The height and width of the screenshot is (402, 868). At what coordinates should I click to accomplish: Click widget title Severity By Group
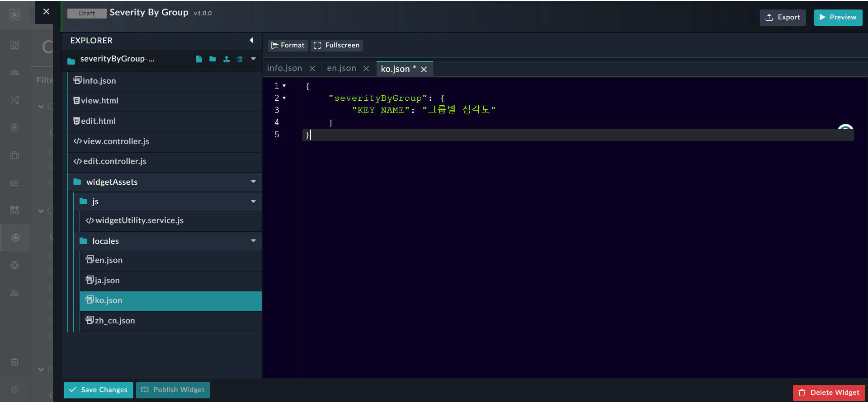tap(149, 13)
